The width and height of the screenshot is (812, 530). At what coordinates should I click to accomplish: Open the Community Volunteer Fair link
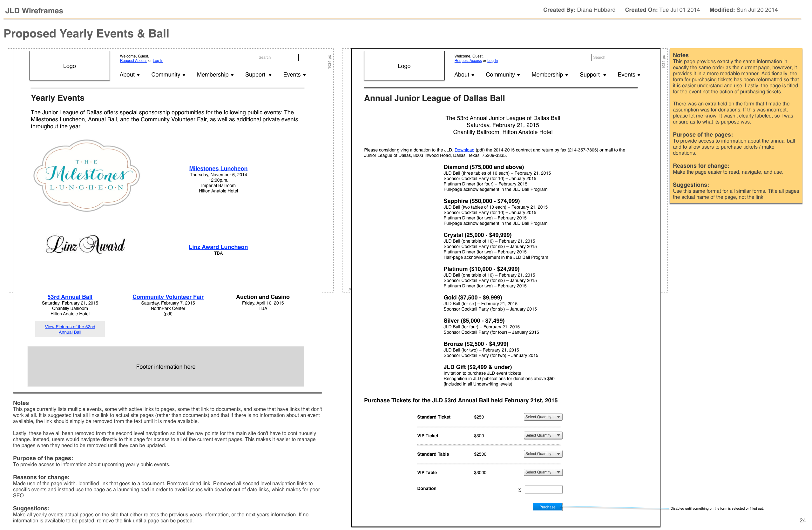click(168, 297)
